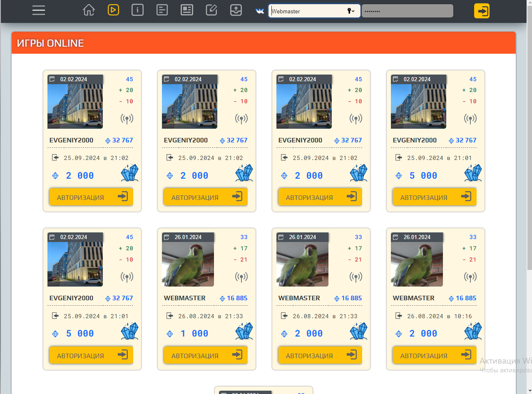Go to the home page icon
Image resolution: width=532 pixels, height=394 pixels.
89,10
